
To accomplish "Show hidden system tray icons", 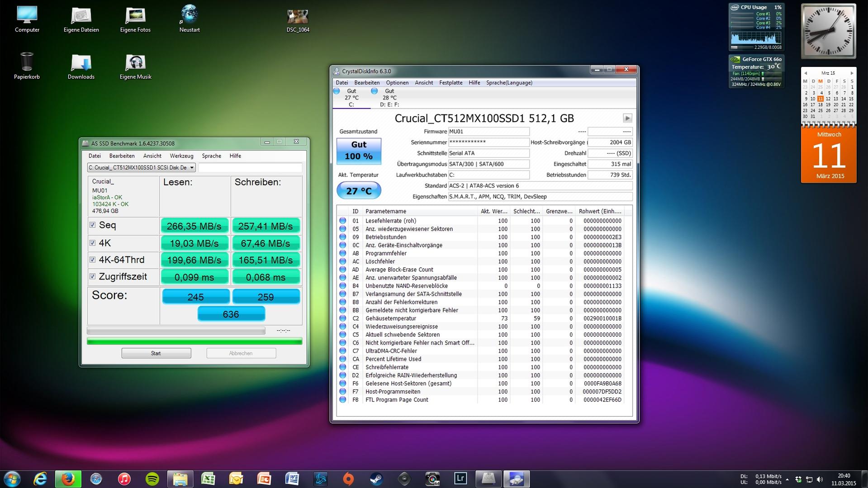I will point(787,479).
